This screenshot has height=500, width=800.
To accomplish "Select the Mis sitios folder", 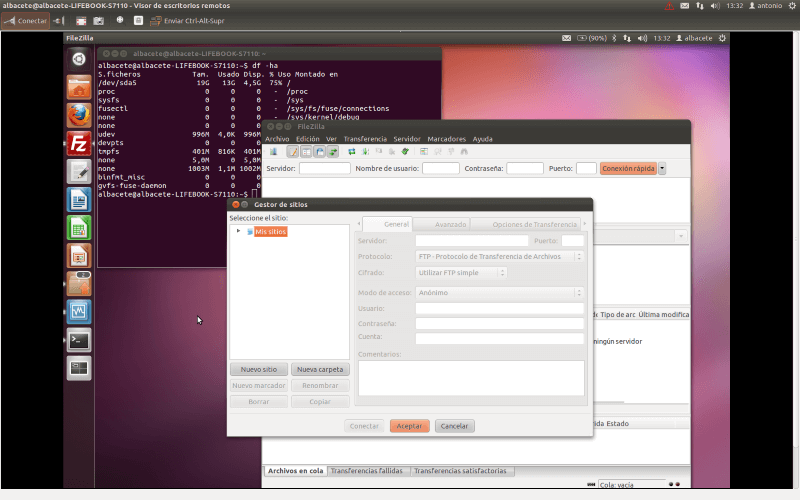I will [x=270, y=232].
